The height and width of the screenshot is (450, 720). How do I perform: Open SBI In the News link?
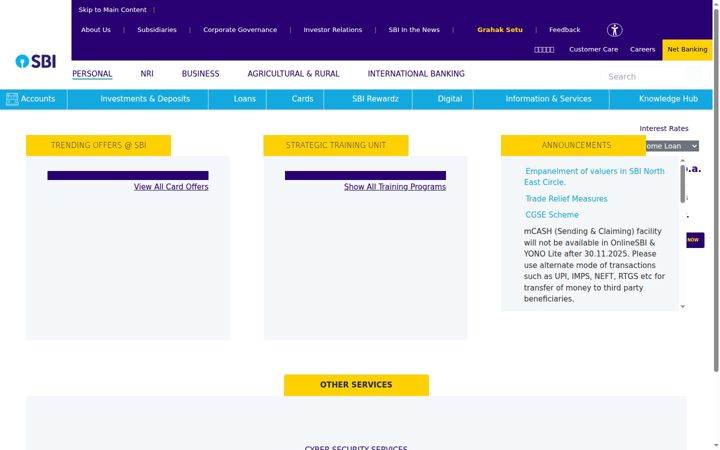coord(414,30)
